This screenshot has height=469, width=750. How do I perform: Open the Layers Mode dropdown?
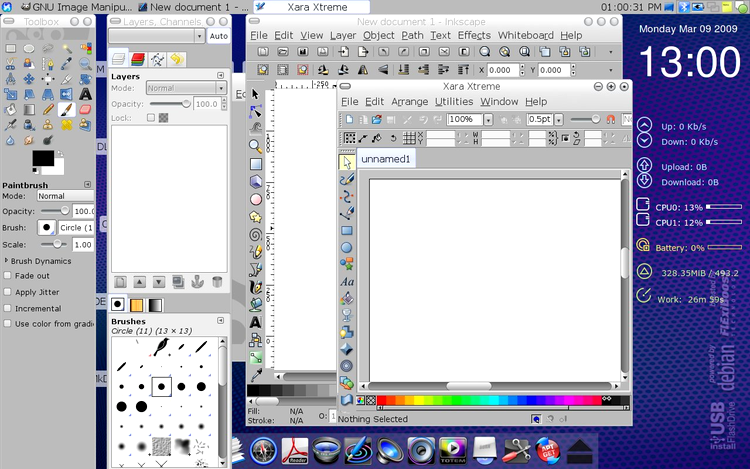(x=186, y=88)
